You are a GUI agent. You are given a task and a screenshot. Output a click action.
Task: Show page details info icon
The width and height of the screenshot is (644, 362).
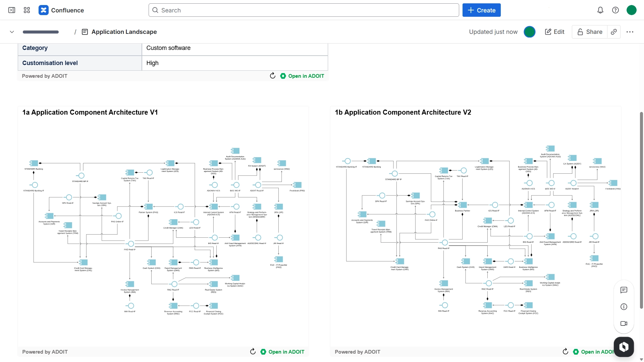(624, 307)
